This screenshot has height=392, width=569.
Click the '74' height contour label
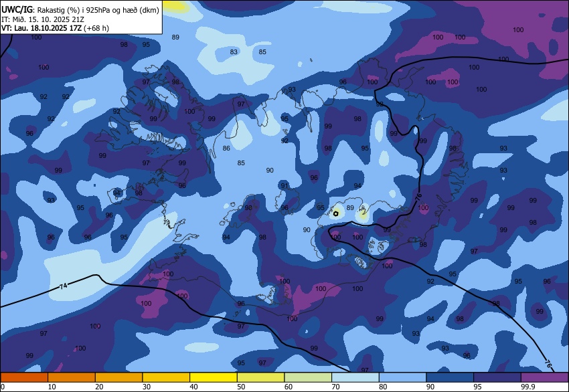pos(63,286)
